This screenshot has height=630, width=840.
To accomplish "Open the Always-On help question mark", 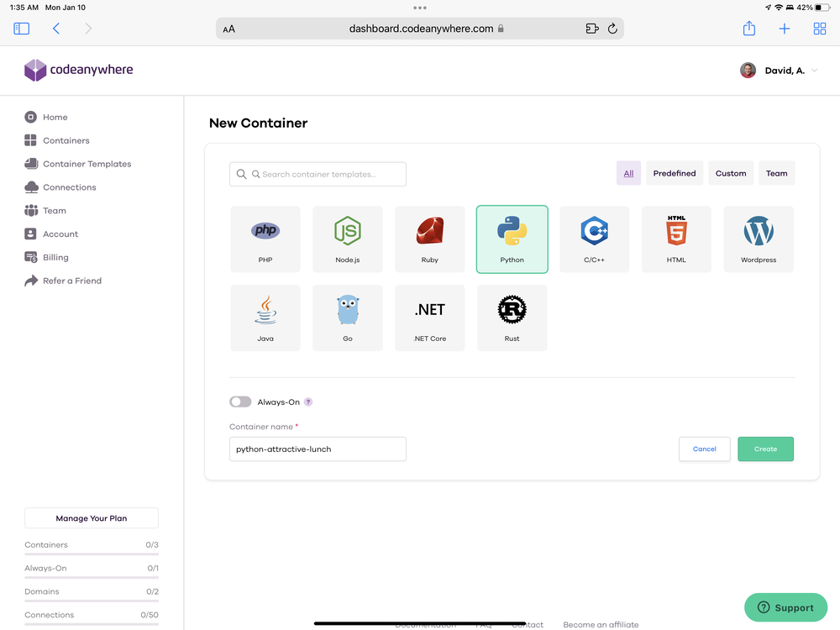I will click(x=308, y=402).
